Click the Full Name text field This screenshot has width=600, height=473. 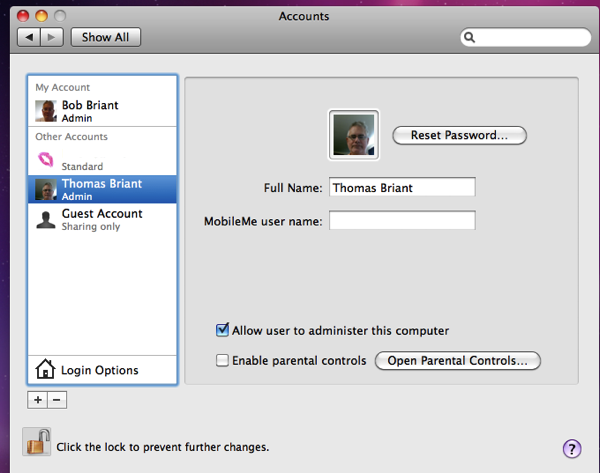402,187
